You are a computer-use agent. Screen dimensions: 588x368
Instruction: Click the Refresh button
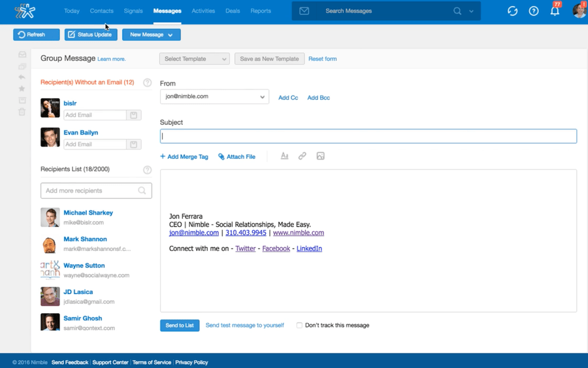[37, 35]
